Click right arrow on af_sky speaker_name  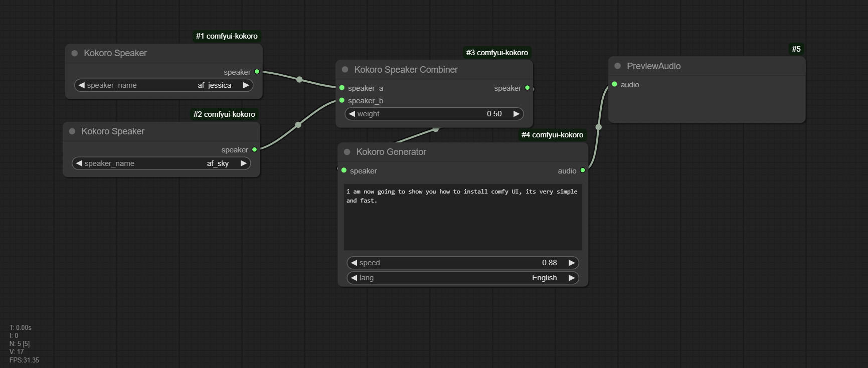(x=243, y=163)
